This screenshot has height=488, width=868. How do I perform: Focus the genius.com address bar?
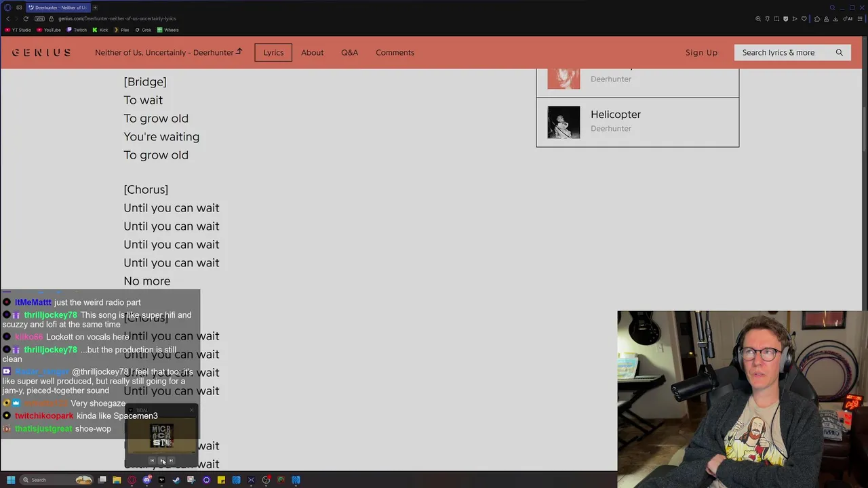coord(117,19)
